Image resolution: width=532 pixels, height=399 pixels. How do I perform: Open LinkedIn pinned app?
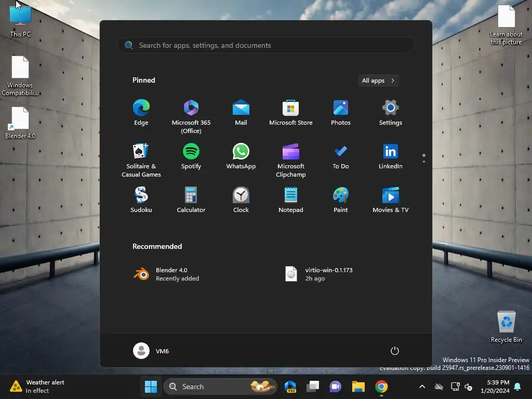[391, 156]
